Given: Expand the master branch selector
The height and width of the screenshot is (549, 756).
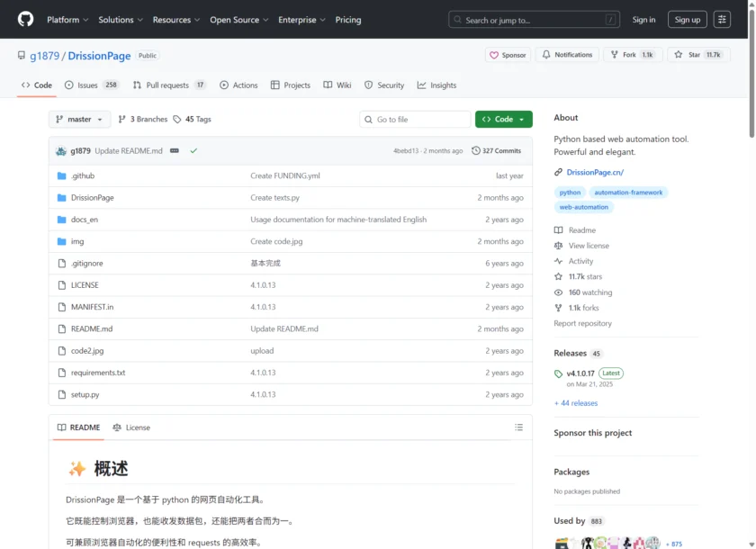Looking at the screenshot, I should [x=79, y=118].
